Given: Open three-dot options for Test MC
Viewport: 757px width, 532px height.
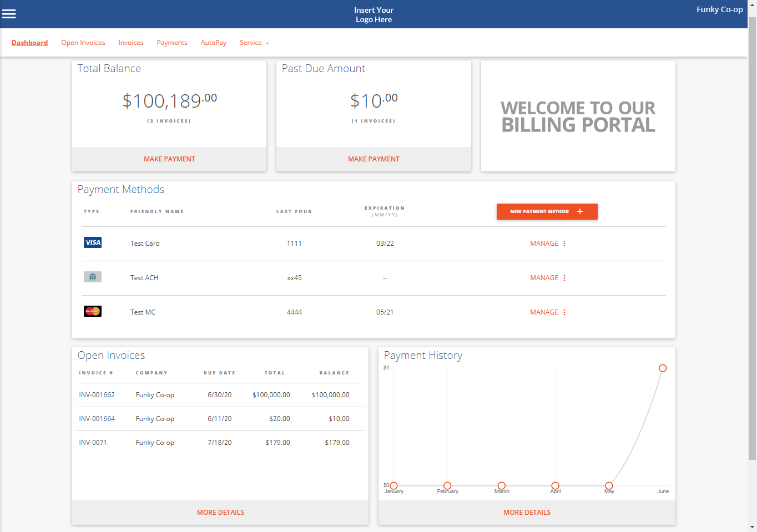Looking at the screenshot, I should pos(564,312).
